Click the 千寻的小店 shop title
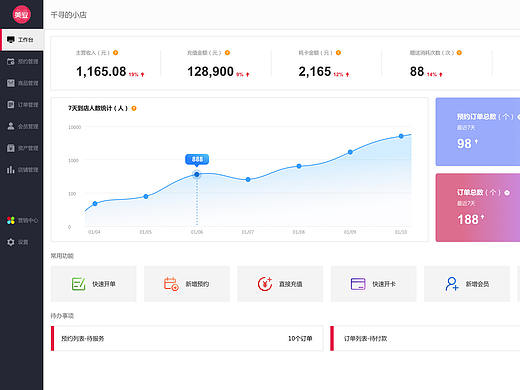 point(68,15)
